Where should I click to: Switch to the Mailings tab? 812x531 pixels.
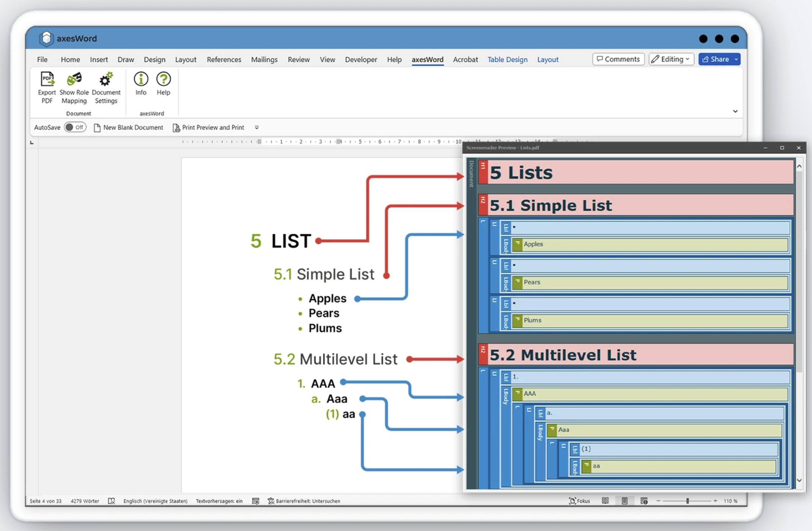tap(264, 60)
